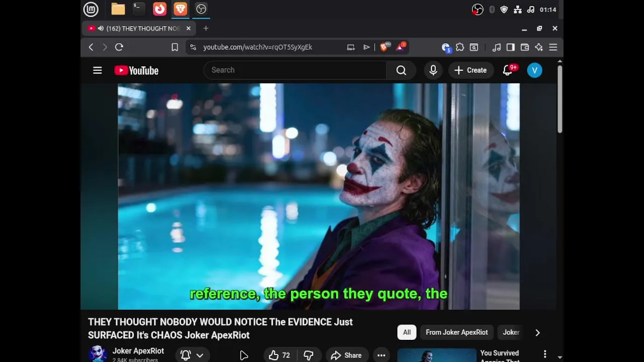Viewport: 644px width, 362px height.
Task: Open the sound volume tray icon
Action: pos(531,10)
